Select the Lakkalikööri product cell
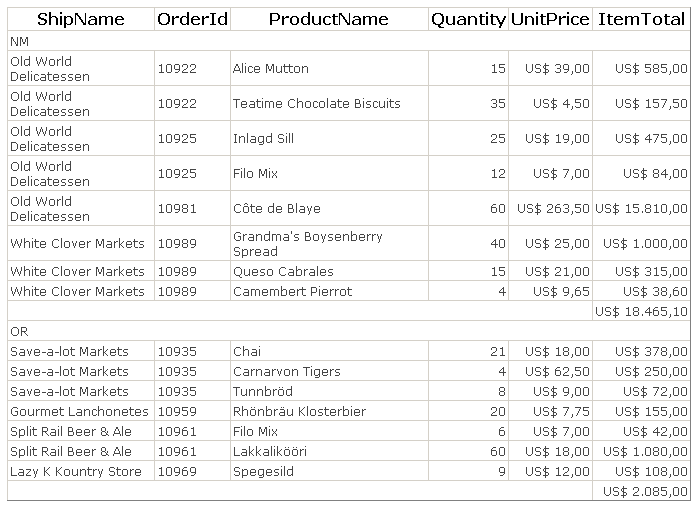This screenshot has height=505, width=696. pyautogui.click(x=329, y=451)
